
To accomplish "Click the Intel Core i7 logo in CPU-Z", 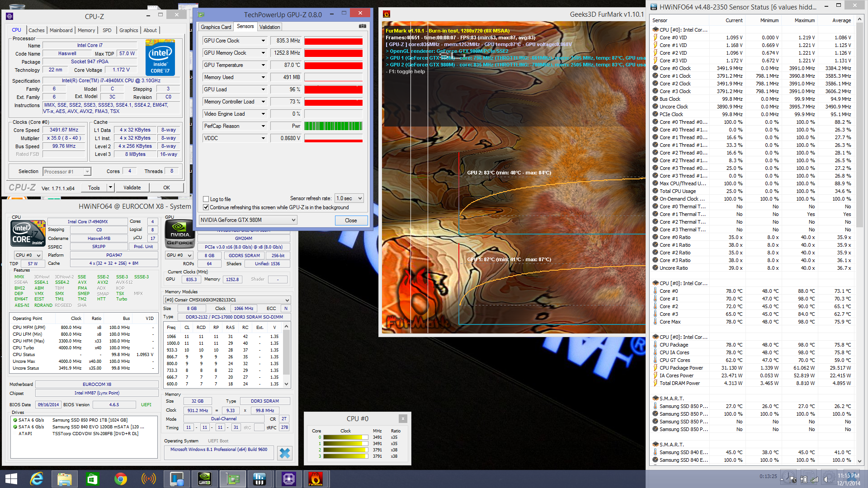I will [x=160, y=58].
